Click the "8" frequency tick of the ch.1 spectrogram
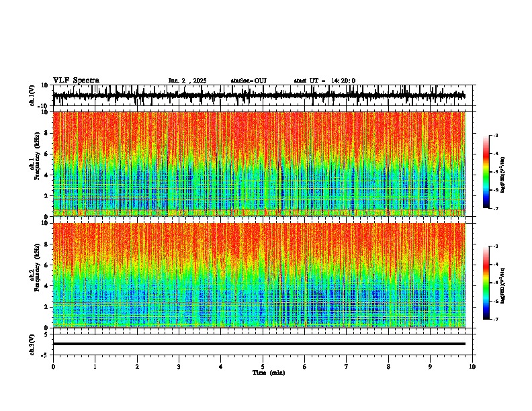532x411 pixels. click(47, 133)
